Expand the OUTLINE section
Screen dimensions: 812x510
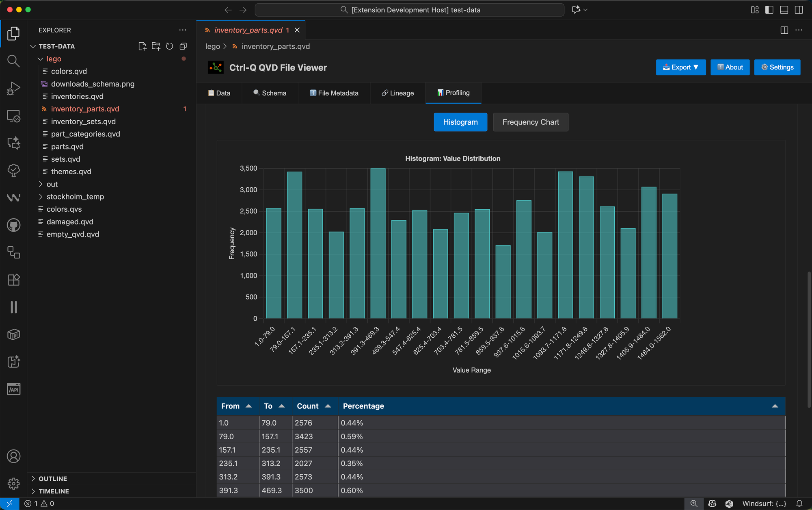pos(53,479)
